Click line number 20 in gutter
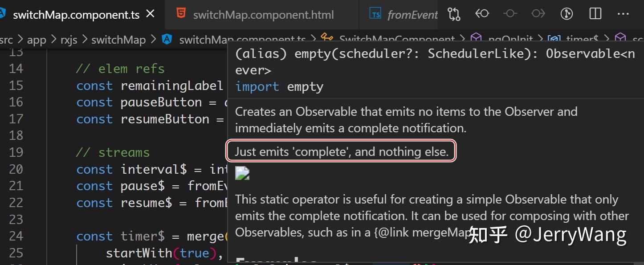Screen dimensions: 644x265 coord(16,169)
